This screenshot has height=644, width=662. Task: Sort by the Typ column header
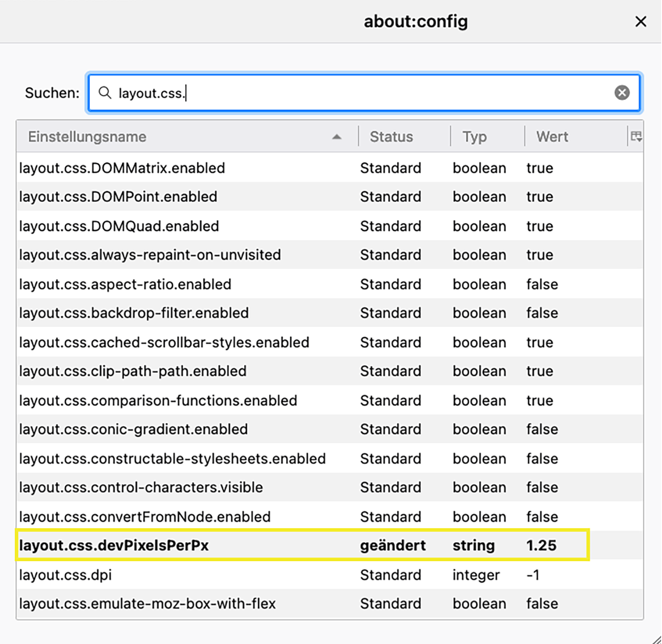474,137
